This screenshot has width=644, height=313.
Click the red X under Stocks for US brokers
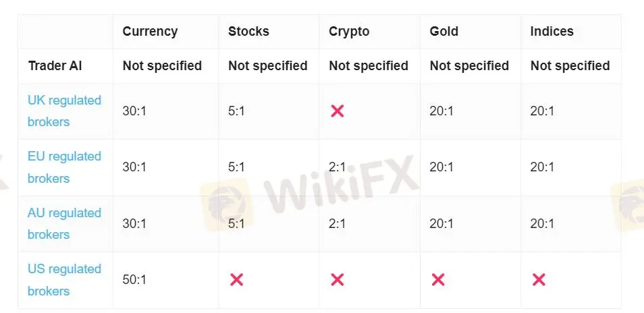point(236,280)
